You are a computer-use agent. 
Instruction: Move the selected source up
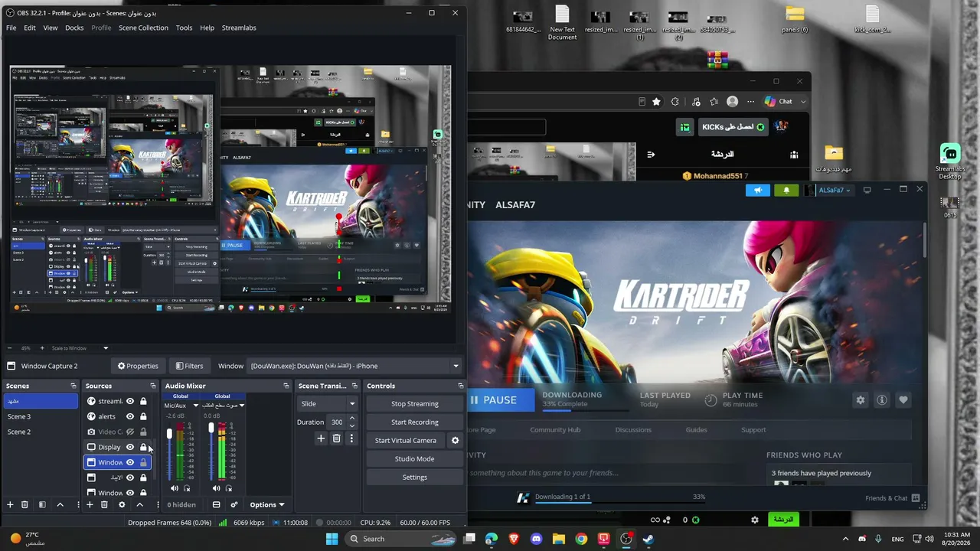(139, 504)
